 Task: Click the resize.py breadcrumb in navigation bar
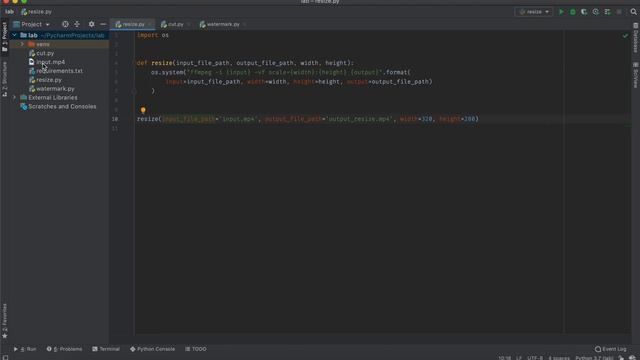pyautogui.click(x=37, y=12)
